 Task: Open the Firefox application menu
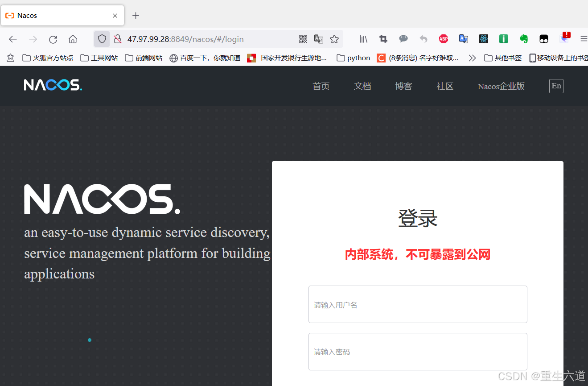click(x=584, y=39)
